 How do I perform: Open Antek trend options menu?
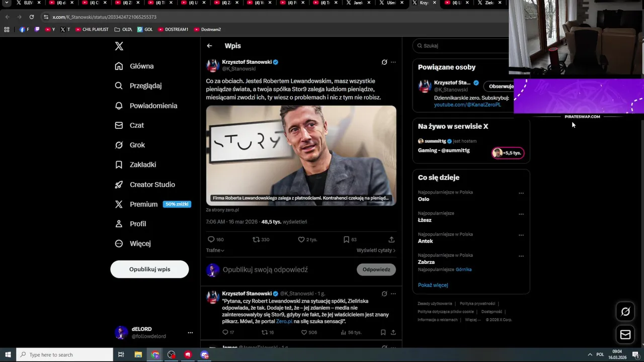(x=521, y=235)
